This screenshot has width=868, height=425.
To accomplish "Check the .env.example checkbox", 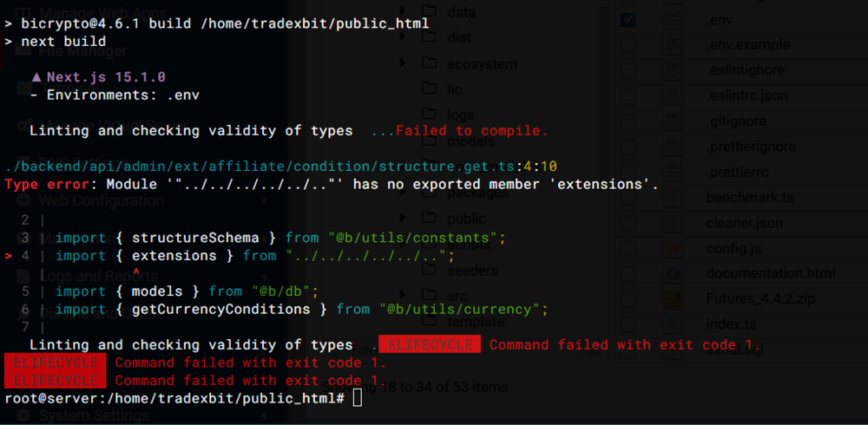I will [x=628, y=44].
